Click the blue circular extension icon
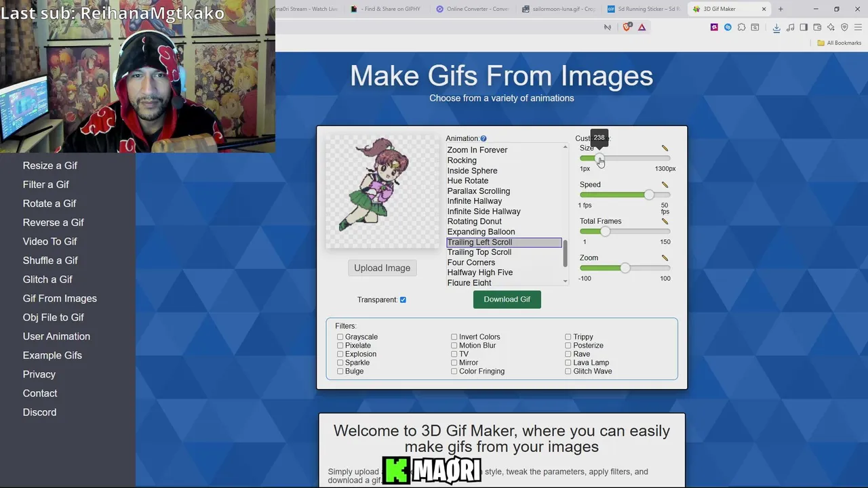The image size is (868, 488). click(x=728, y=27)
